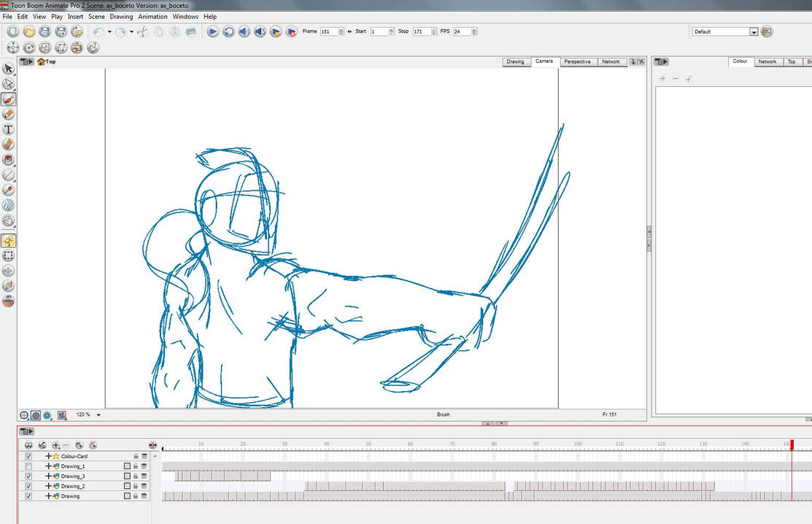Toggle the lock on the Drawing layer

(136, 496)
